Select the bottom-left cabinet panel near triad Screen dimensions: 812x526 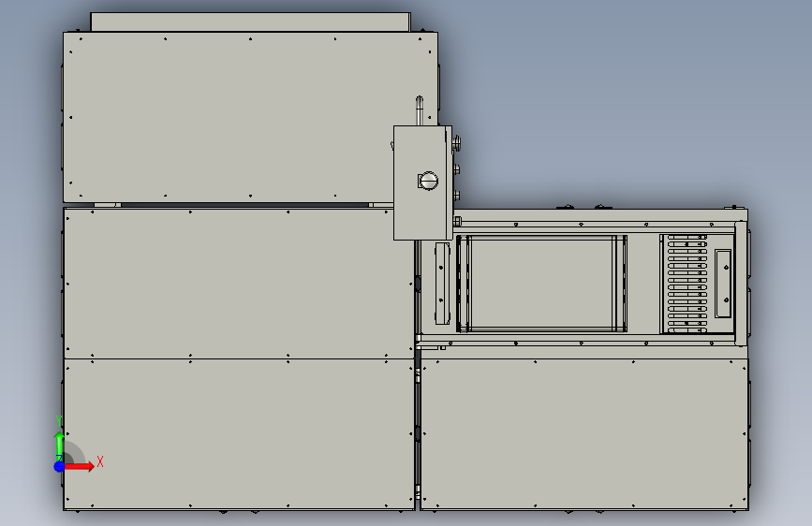click(239, 434)
